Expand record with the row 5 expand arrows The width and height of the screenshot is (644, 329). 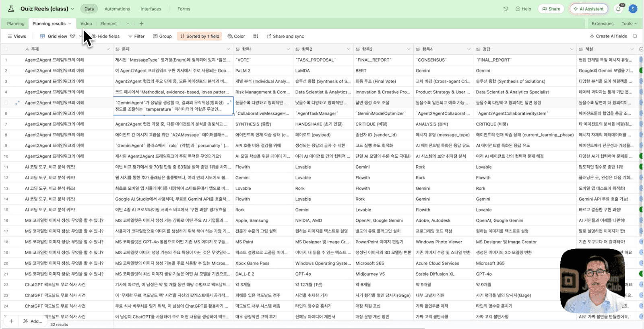pos(17,103)
